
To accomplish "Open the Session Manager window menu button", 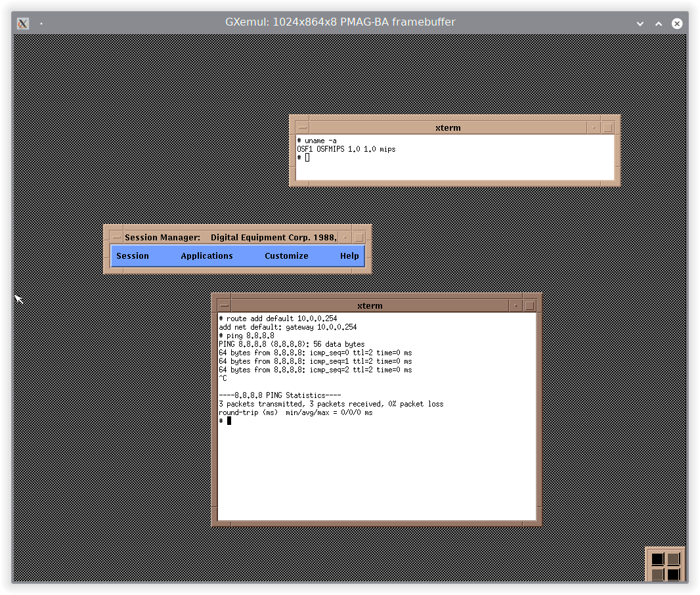I will tap(116, 238).
